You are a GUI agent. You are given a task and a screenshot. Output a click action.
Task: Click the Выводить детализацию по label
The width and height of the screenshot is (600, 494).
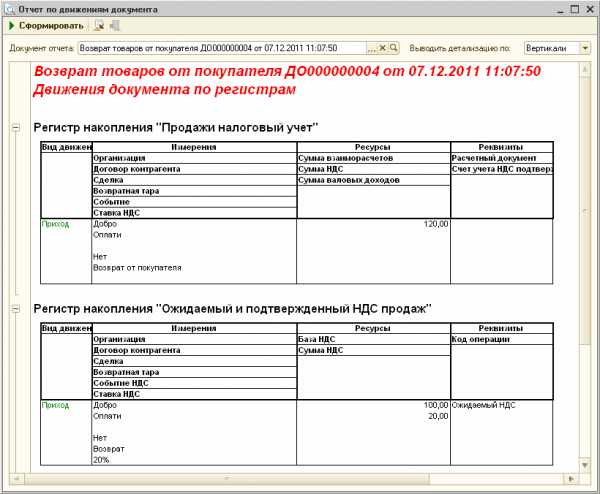[460, 48]
